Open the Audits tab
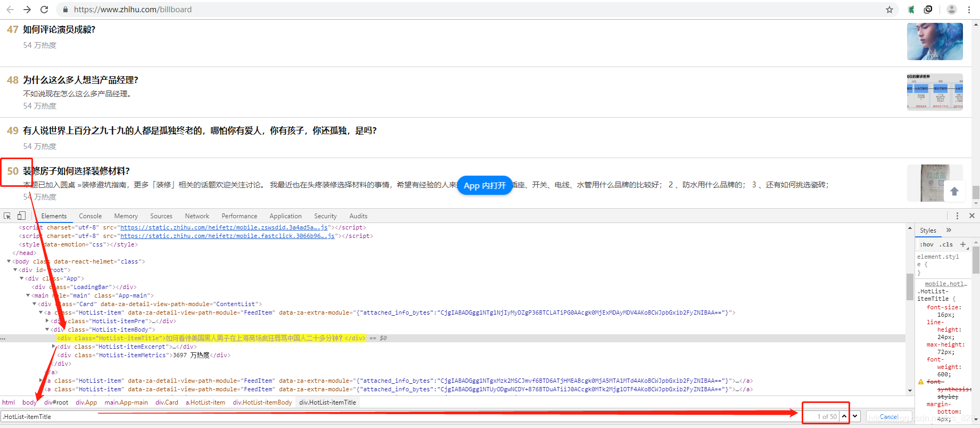The height and width of the screenshot is (428, 980). (x=358, y=216)
